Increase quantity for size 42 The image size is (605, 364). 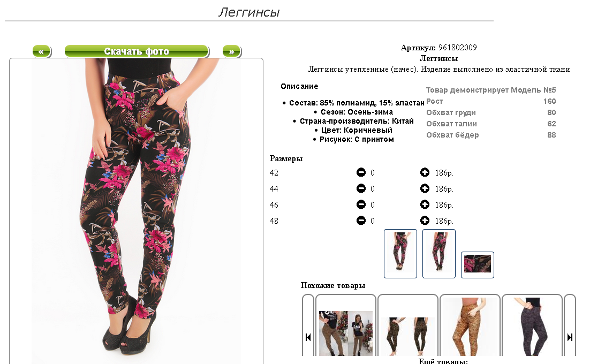tap(425, 172)
